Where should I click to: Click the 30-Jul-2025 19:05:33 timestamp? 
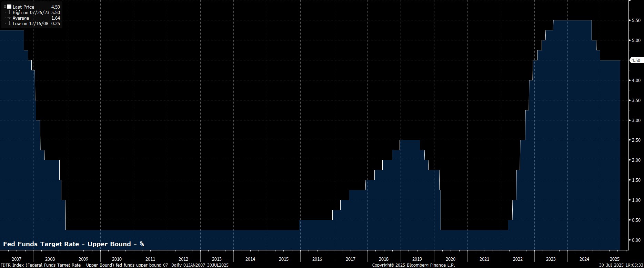(621, 265)
